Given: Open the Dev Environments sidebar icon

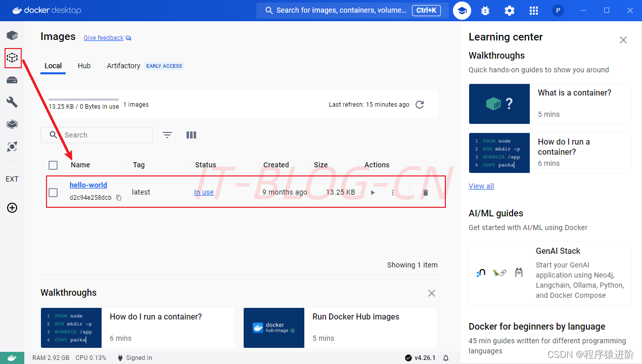Looking at the screenshot, I should click(12, 124).
